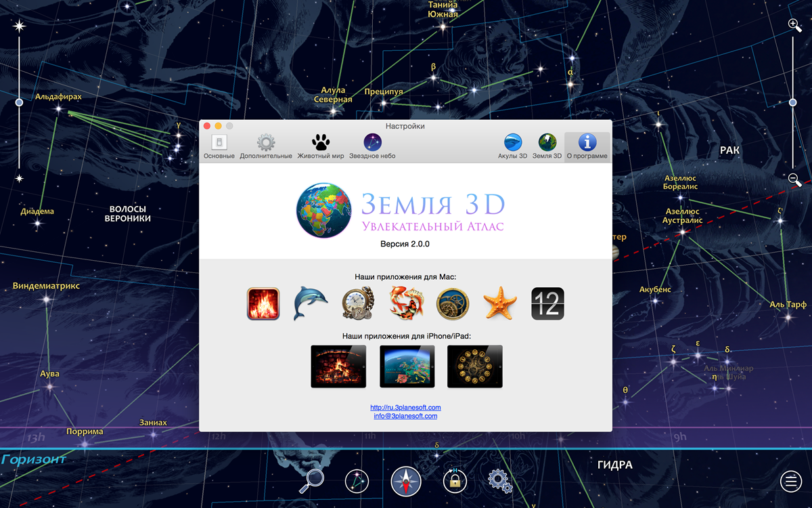Viewport: 812px width, 508px height.
Task: Open the golden clock iPad app thumbnail
Action: (x=475, y=366)
